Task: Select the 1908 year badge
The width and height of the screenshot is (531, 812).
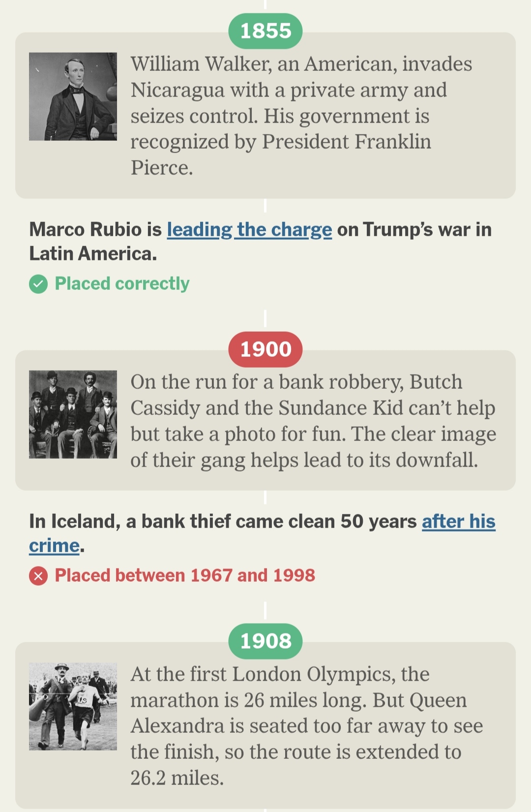Action: click(265, 641)
